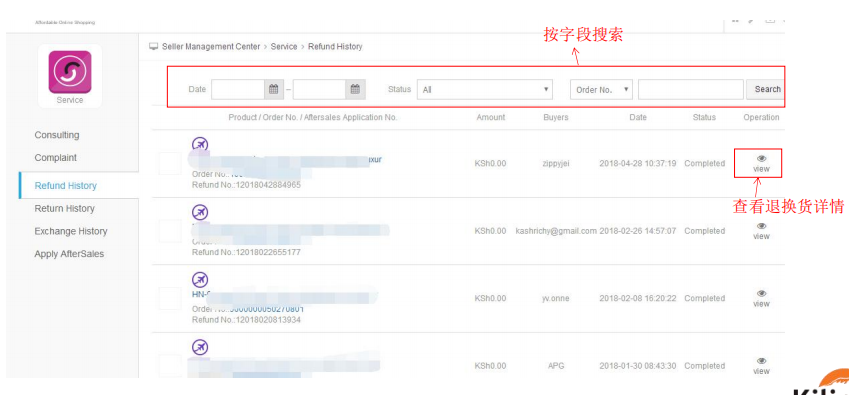The height and width of the screenshot is (395, 849).
Task: Click product thumbnail in kashrichy@gmail.com row
Action: [170, 231]
